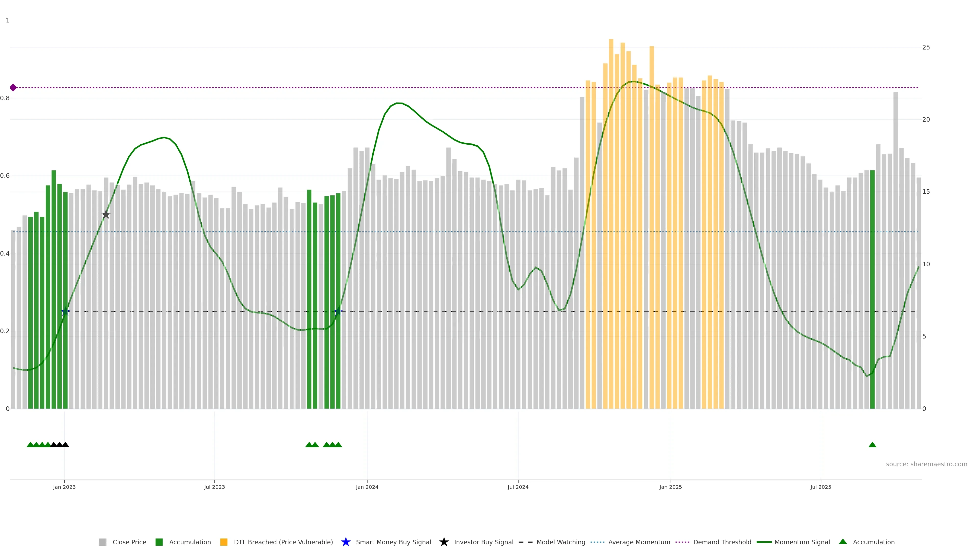Click the green triangle icon in legend

843,542
